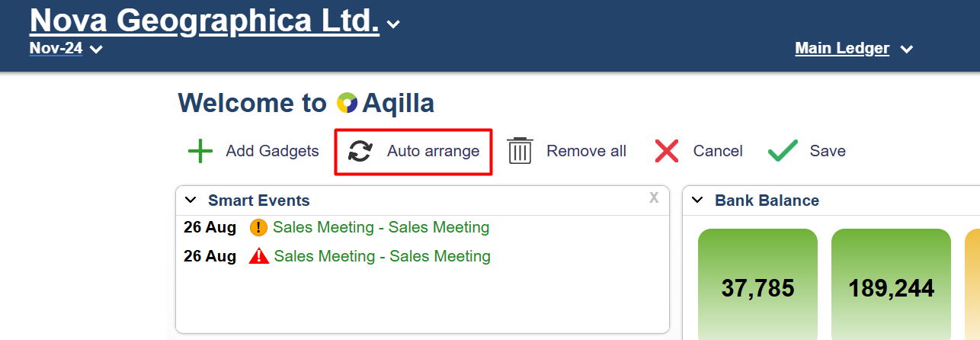This screenshot has width=980, height=340.
Task: Close the Smart Events gadget
Action: (x=654, y=198)
